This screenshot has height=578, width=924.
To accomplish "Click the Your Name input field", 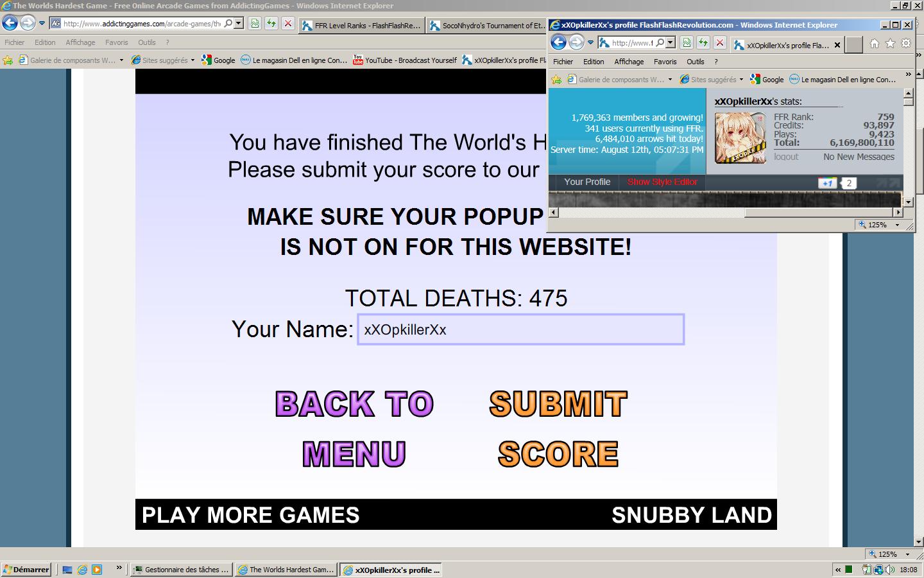I will pos(520,329).
